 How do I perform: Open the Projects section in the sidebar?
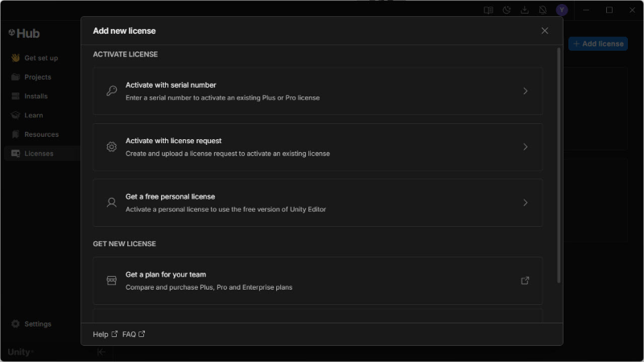(37, 77)
